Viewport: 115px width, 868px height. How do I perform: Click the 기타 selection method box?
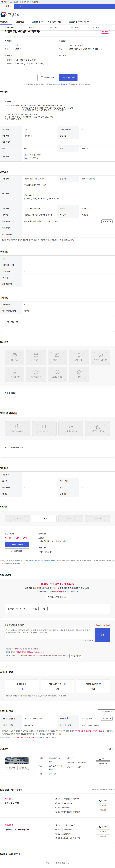98,519
